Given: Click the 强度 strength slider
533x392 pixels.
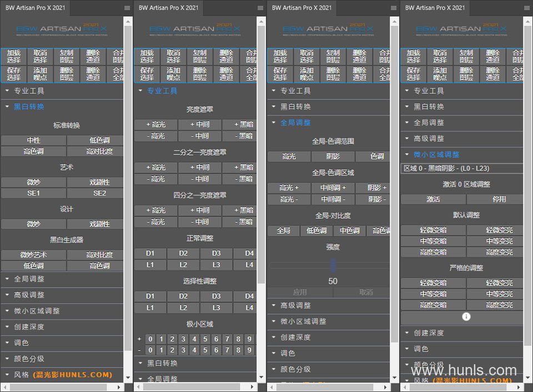Looking at the screenshot, I should click(333, 265).
